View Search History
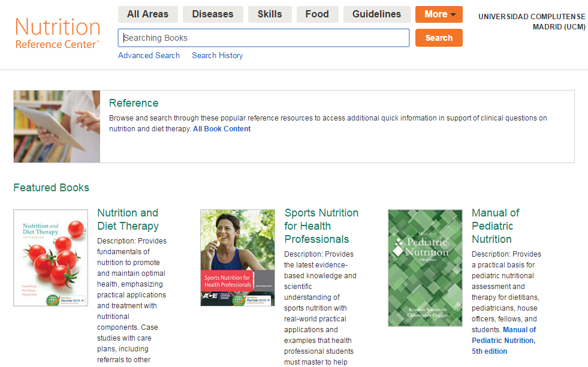The height and width of the screenshot is (367, 588). 218,56
